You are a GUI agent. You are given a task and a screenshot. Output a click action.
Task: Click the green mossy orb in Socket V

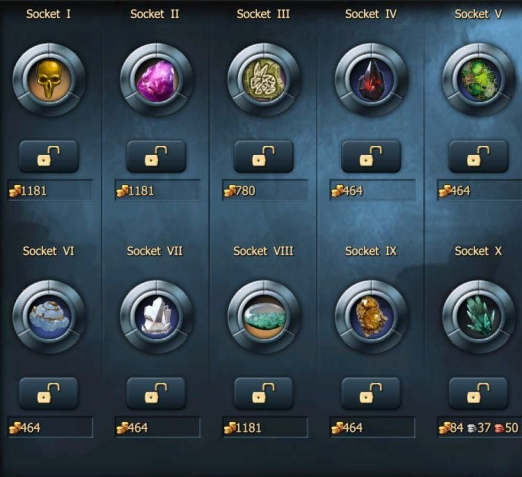pos(479,80)
